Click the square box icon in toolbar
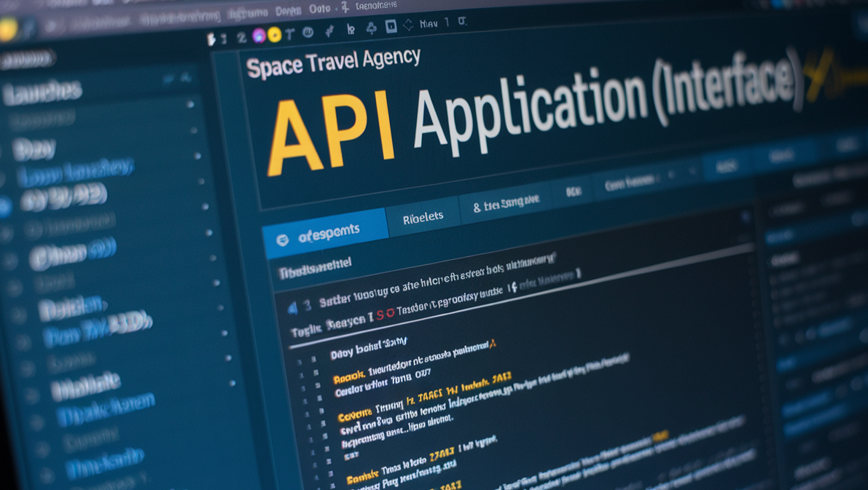This screenshot has height=490, width=868. [x=391, y=26]
